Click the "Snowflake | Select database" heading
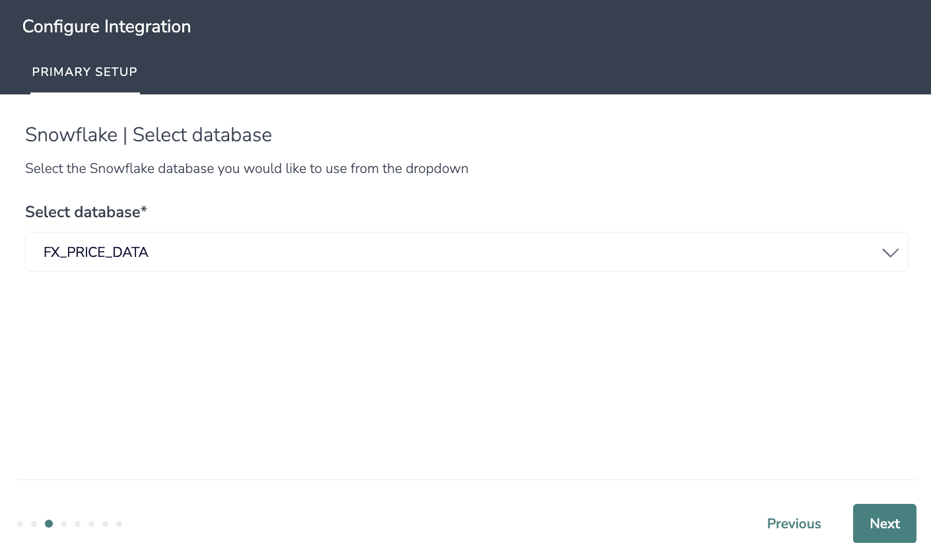931x560 pixels. point(149,135)
